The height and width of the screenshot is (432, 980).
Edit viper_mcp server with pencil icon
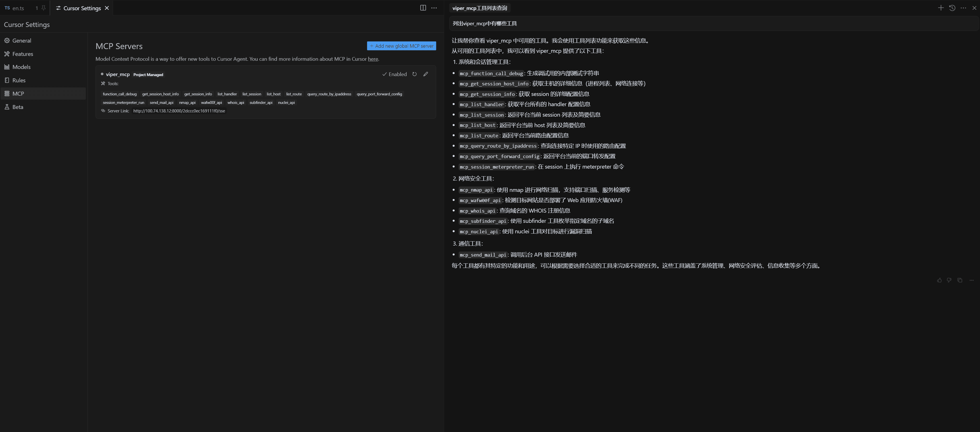click(x=426, y=74)
